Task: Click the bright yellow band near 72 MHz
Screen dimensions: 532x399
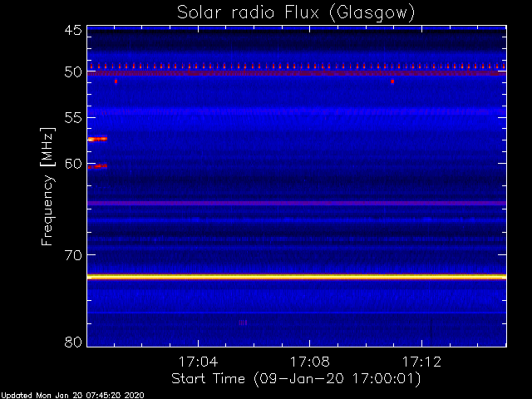Action: [297, 277]
